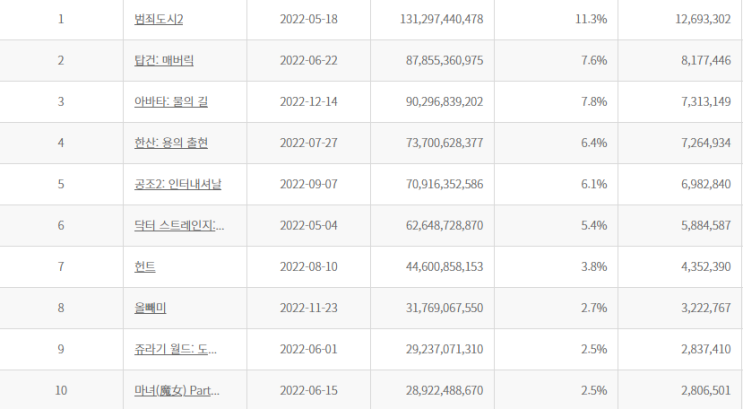Open the 아바타: 물의 길 link
The image size is (743, 409).
(x=171, y=101)
